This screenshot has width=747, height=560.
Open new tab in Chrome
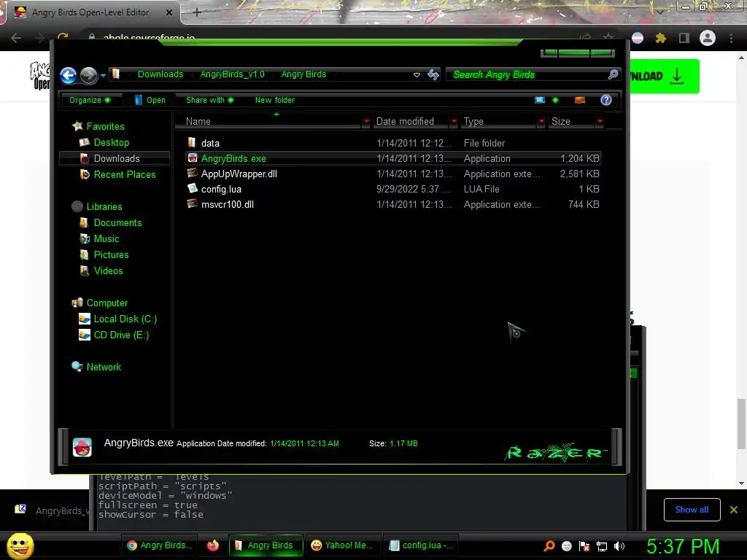tap(197, 12)
